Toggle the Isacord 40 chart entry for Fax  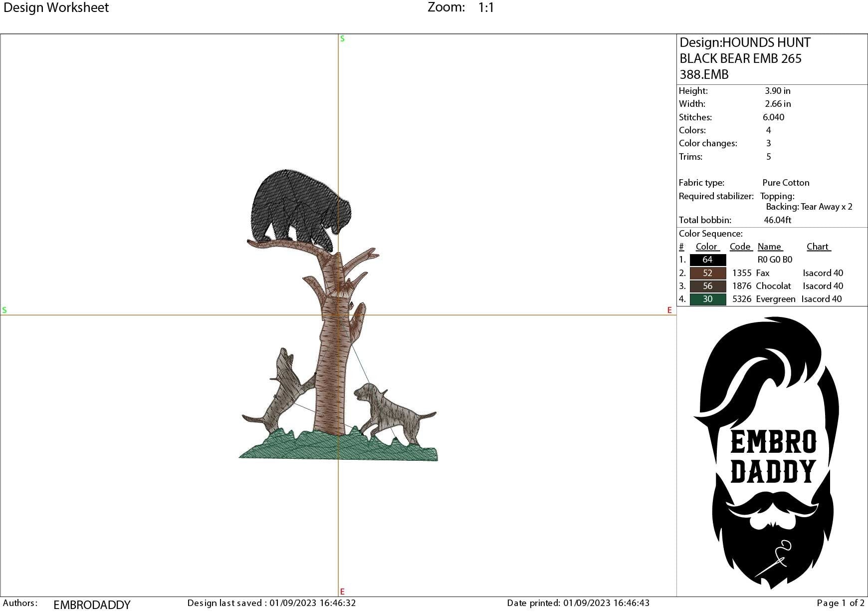click(823, 273)
